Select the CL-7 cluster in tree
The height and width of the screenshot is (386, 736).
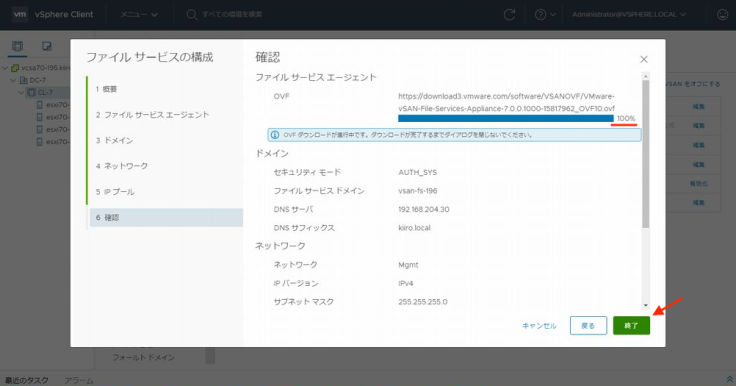(45, 93)
